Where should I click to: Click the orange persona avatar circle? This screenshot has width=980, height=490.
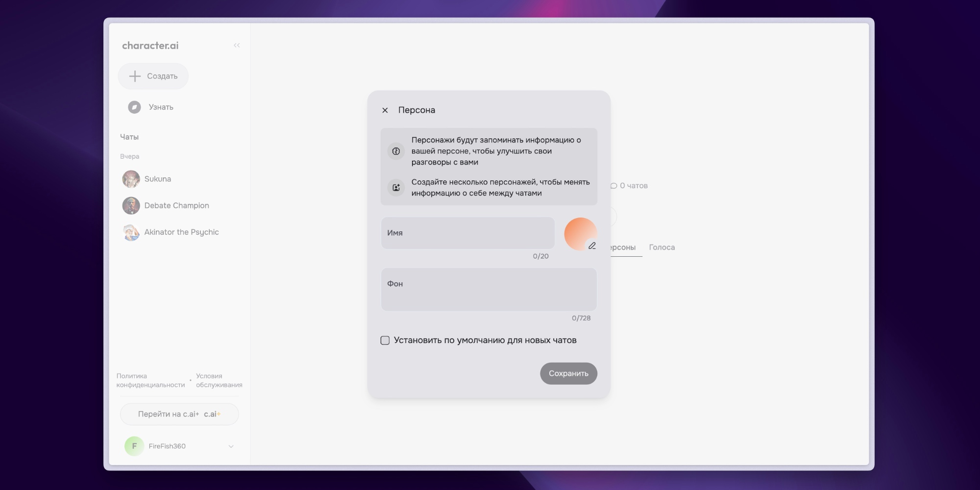point(580,233)
